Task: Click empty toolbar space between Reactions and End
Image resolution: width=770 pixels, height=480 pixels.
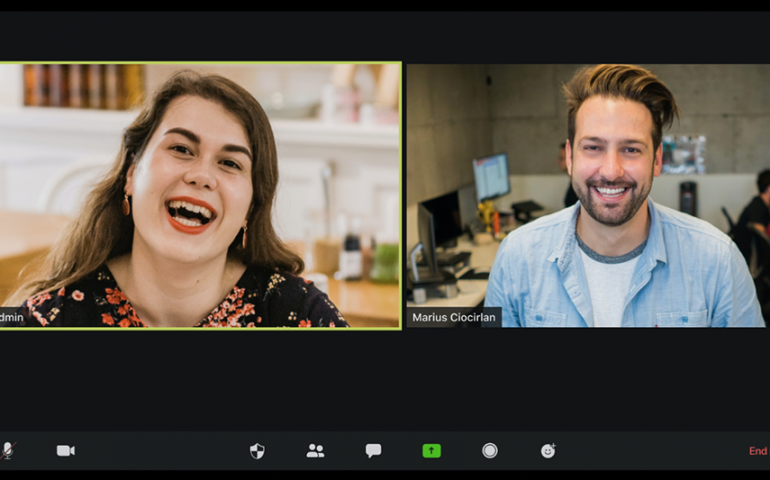Action: tap(650, 451)
